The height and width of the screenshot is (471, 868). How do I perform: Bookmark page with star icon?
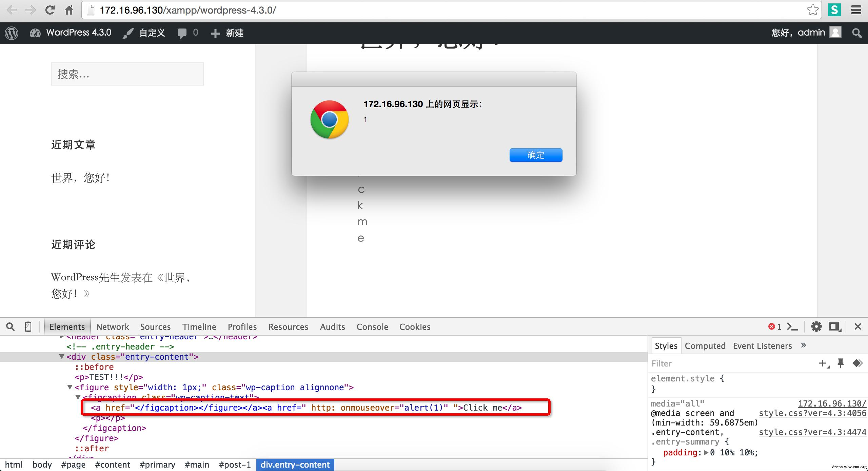813,10
